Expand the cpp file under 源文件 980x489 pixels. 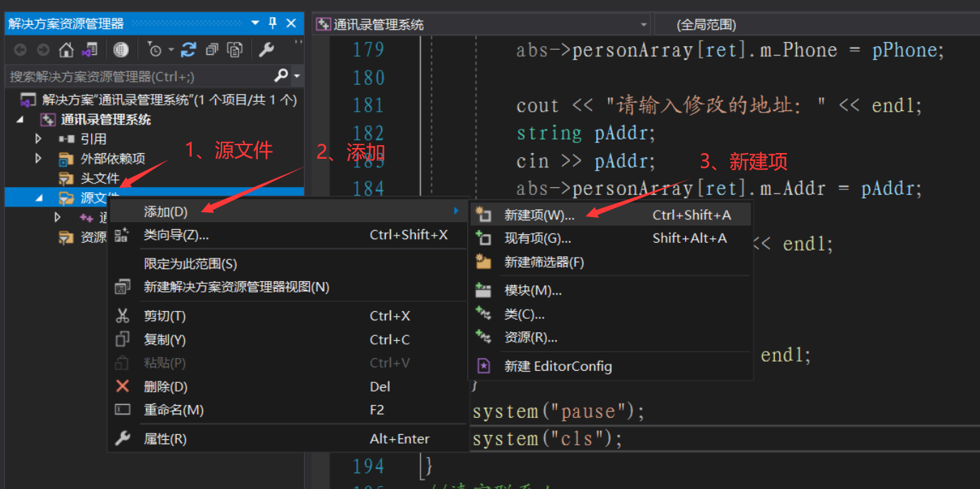click(58, 217)
